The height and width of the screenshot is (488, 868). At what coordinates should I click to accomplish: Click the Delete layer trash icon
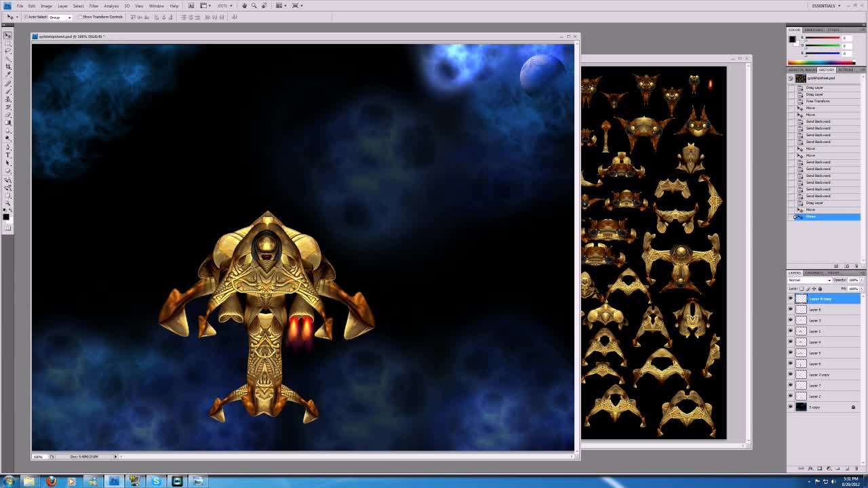pyautogui.click(x=856, y=468)
